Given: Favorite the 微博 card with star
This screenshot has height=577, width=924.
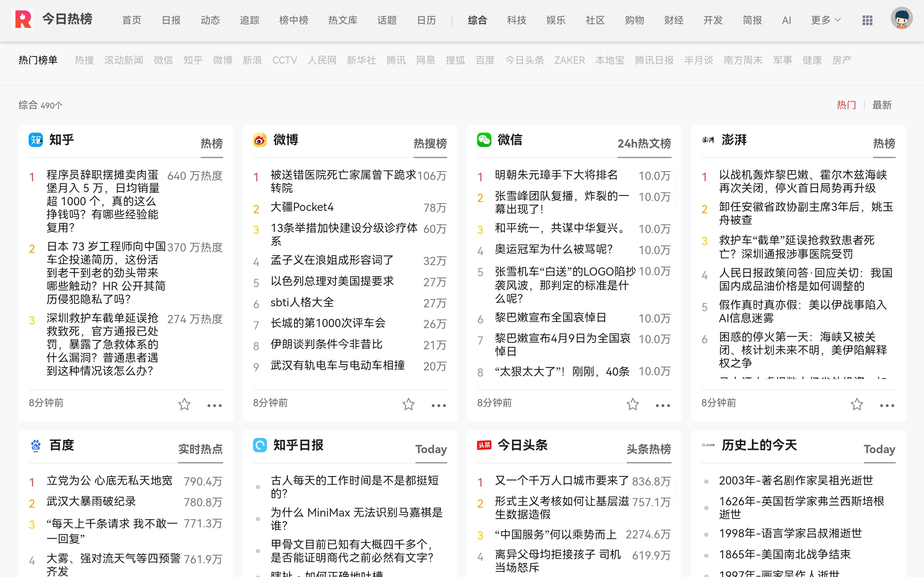Looking at the screenshot, I should [408, 404].
